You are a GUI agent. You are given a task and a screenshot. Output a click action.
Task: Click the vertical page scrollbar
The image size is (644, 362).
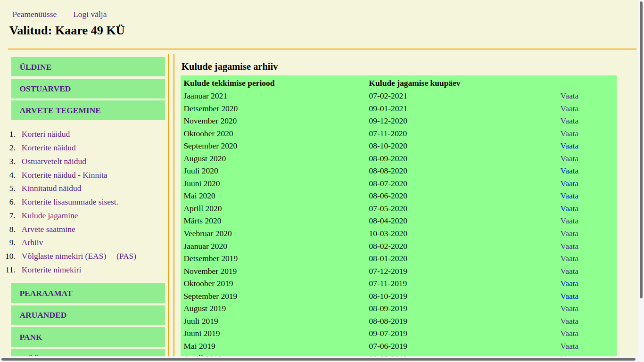[x=641, y=151]
